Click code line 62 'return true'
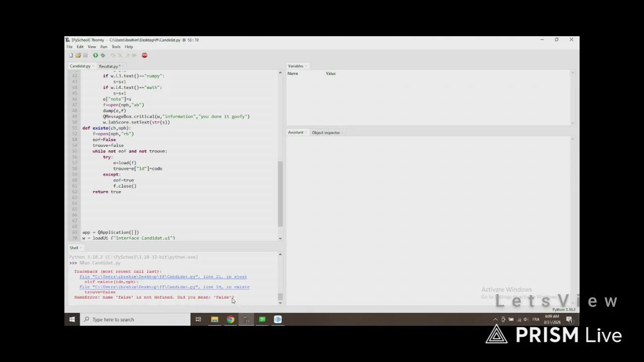This screenshot has height=362, width=644. point(107,192)
